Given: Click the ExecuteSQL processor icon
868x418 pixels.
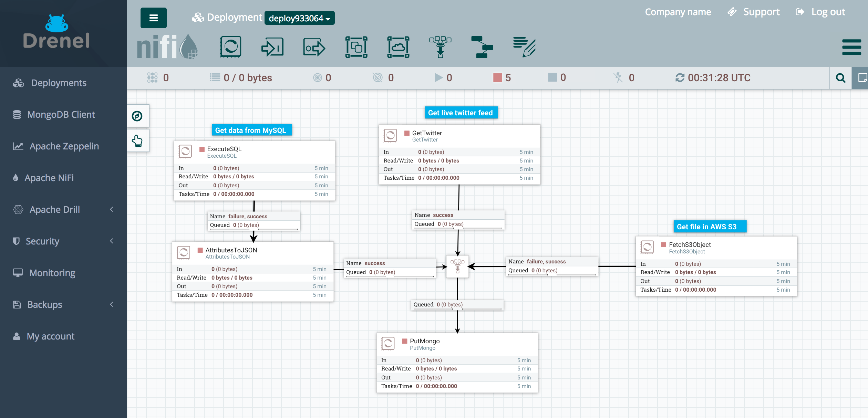Looking at the screenshot, I should [x=185, y=151].
